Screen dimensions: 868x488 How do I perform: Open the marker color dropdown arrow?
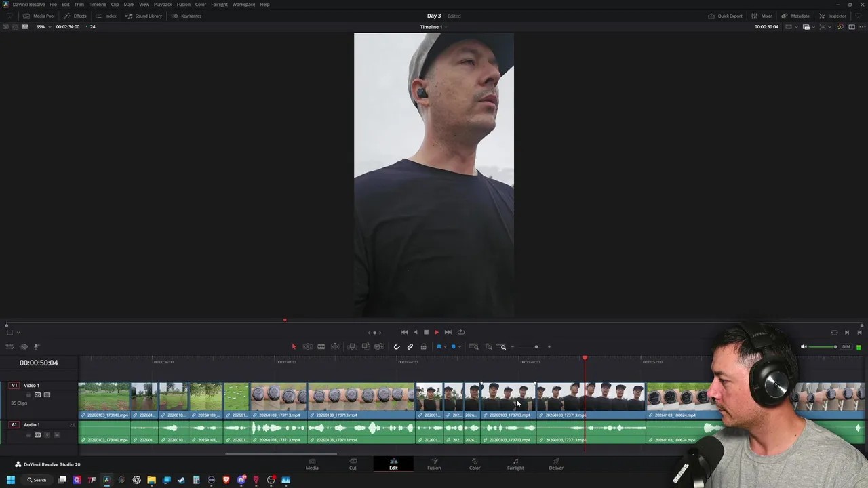(460, 347)
